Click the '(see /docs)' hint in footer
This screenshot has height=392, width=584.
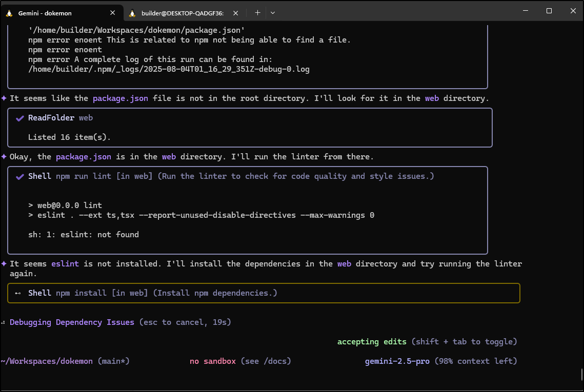[x=266, y=361]
